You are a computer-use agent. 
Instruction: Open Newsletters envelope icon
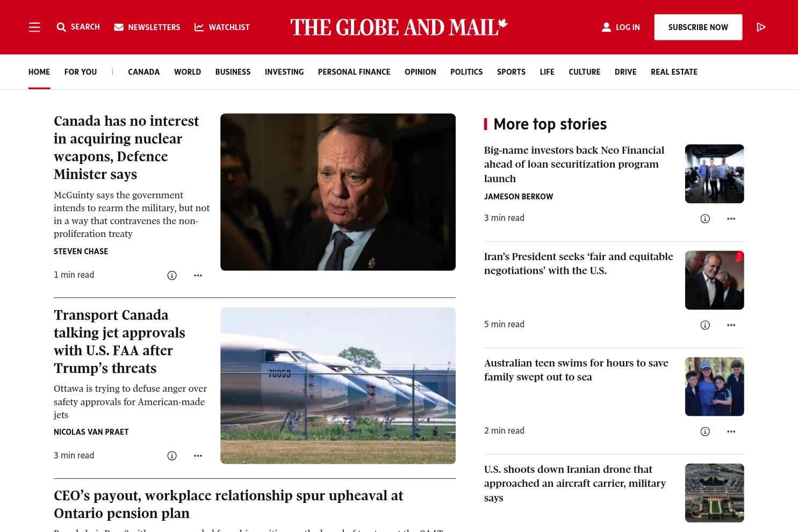coord(119,27)
